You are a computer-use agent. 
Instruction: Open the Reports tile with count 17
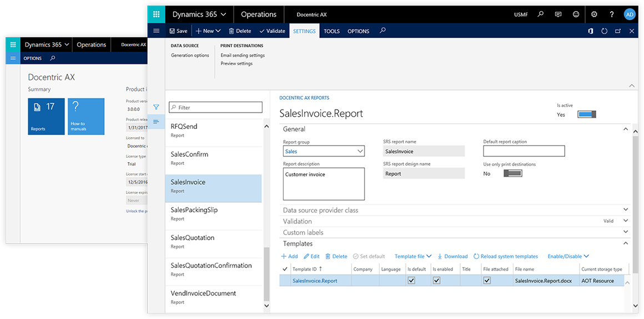click(46, 116)
